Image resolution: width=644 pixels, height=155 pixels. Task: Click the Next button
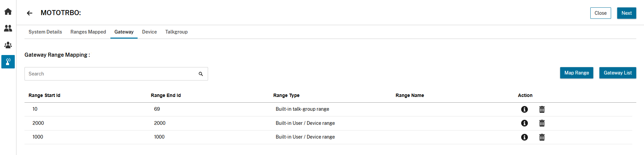[626, 13]
